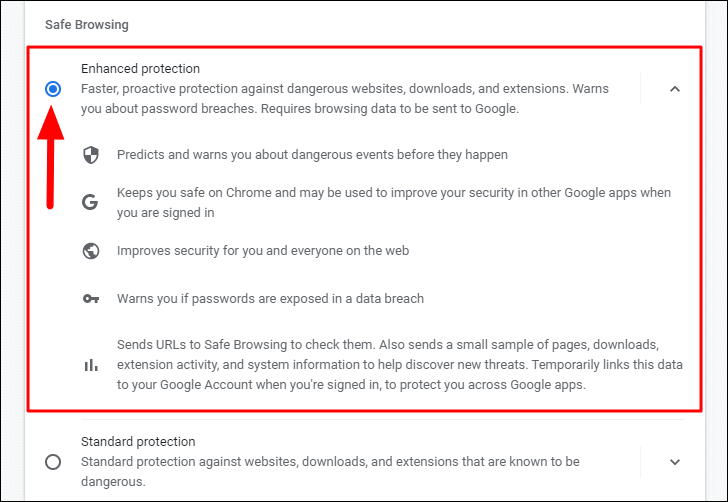728x502 pixels.
Task: Click the Keeps you safe on Chrome text
Action: coord(394,202)
